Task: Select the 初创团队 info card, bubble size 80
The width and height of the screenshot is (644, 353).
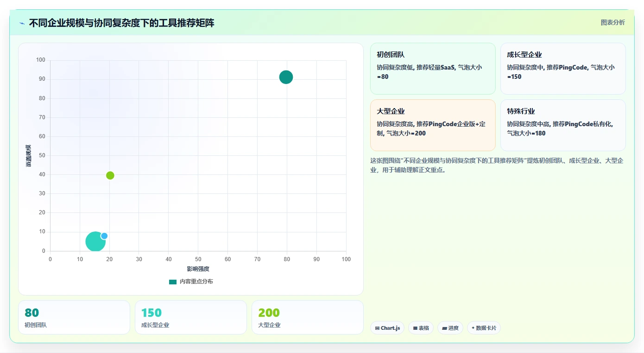Action: [433, 69]
